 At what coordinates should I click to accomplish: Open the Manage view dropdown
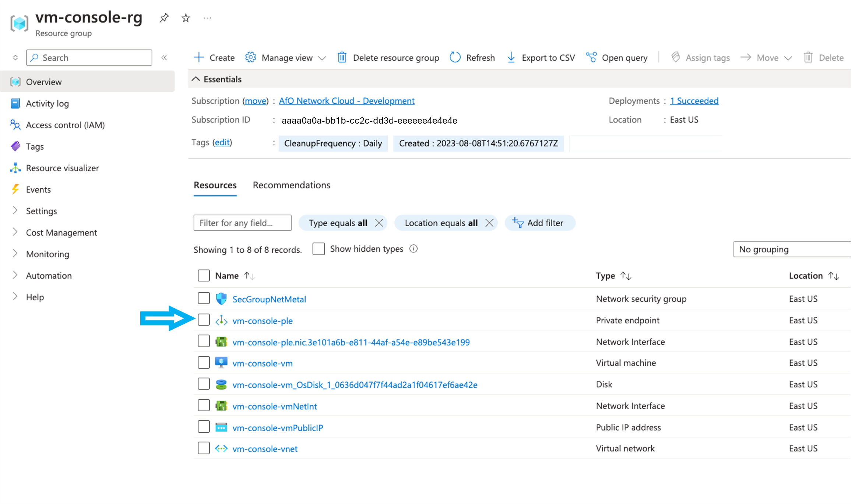285,57
